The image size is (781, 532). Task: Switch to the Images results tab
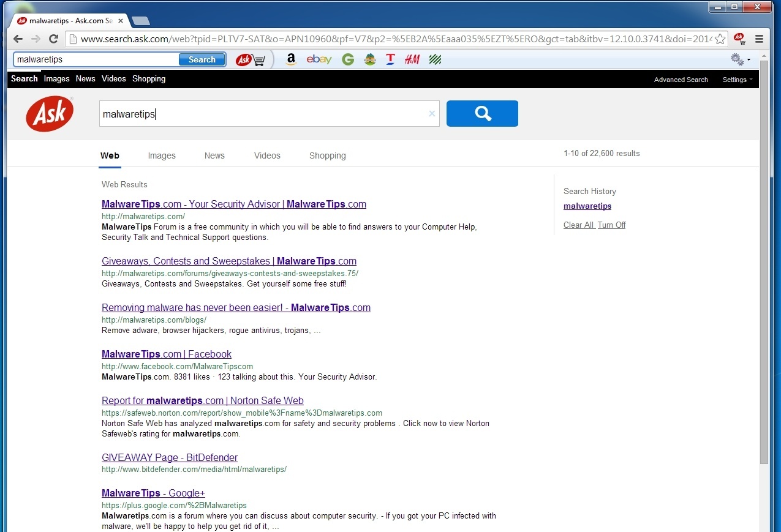tap(162, 155)
